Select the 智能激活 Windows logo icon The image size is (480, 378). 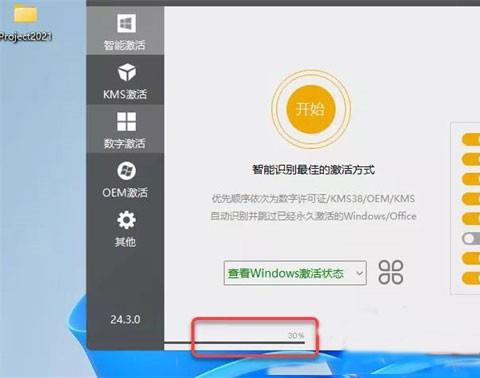tap(127, 23)
